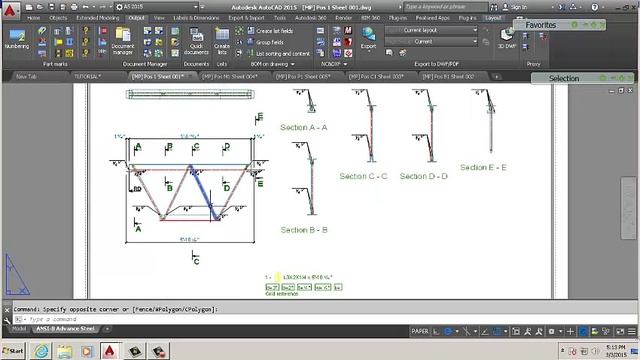640x360 pixels.
Task: Click the command line input field
Action: point(324,319)
